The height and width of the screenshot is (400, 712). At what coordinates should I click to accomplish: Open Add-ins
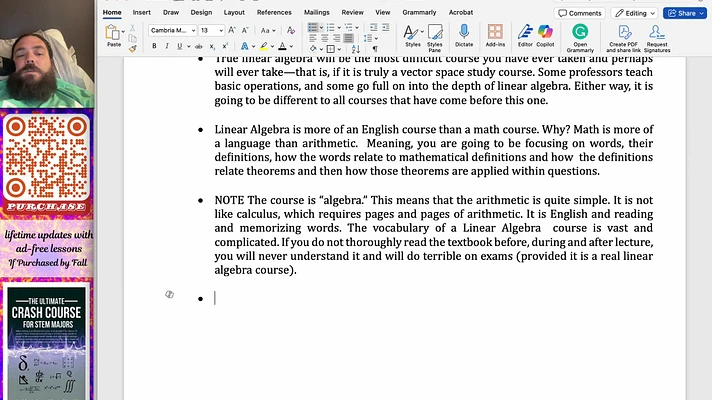[x=495, y=36]
